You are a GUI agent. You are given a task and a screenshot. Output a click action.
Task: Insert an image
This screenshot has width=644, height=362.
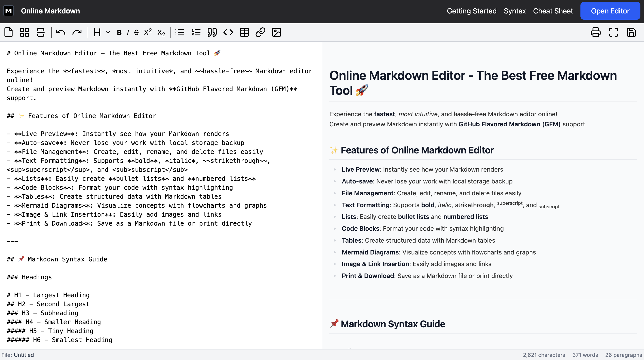tap(277, 32)
